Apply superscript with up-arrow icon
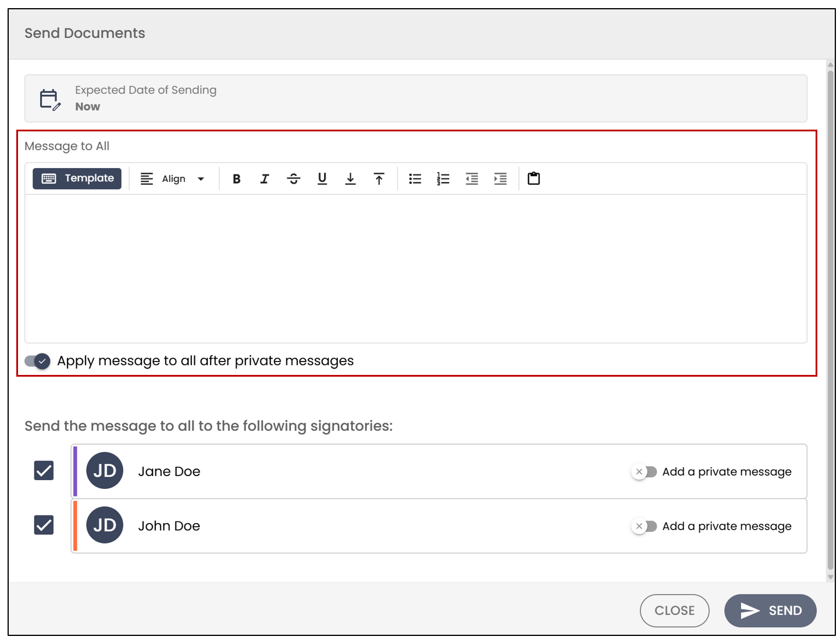The width and height of the screenshot is (840, 640). pyautogui.click(x=379, y=179)
